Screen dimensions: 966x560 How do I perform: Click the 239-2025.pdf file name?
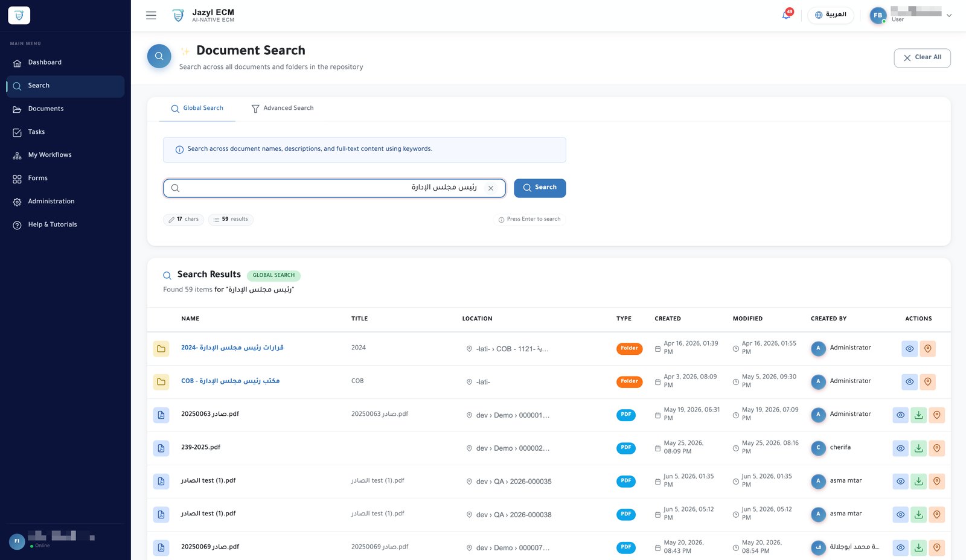click(x=200, y=448)
